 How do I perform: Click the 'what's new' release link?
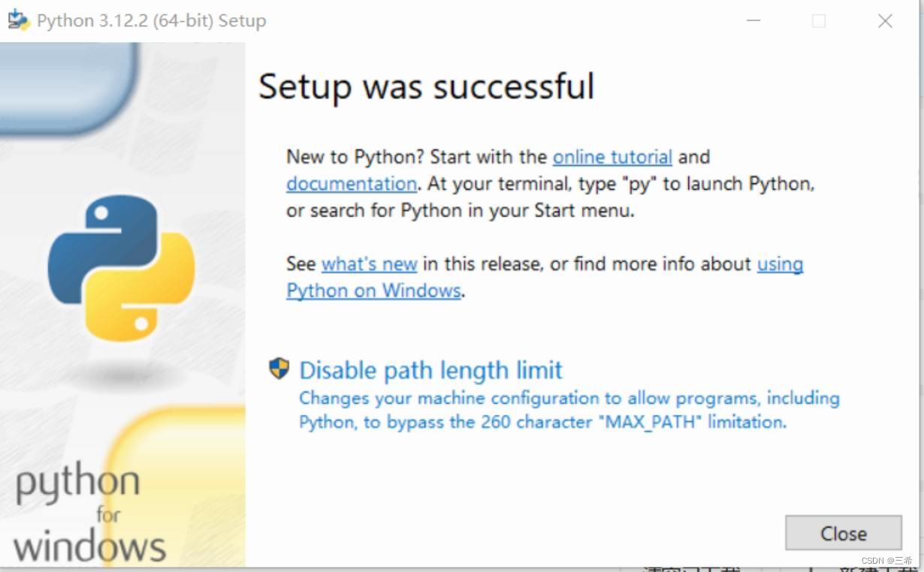point(369,263)
